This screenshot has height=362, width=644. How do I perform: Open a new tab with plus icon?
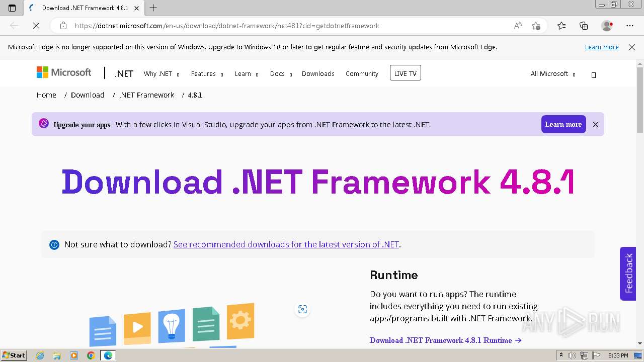[x=153, y=8]
